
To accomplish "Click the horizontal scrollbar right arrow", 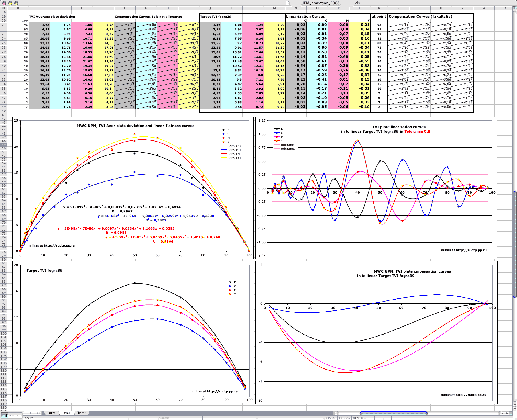I will point(508,413).
